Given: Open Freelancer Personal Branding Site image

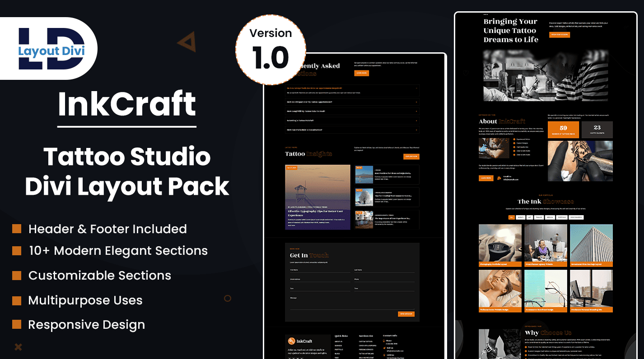Looking at the screenshot, I should 591,291.
